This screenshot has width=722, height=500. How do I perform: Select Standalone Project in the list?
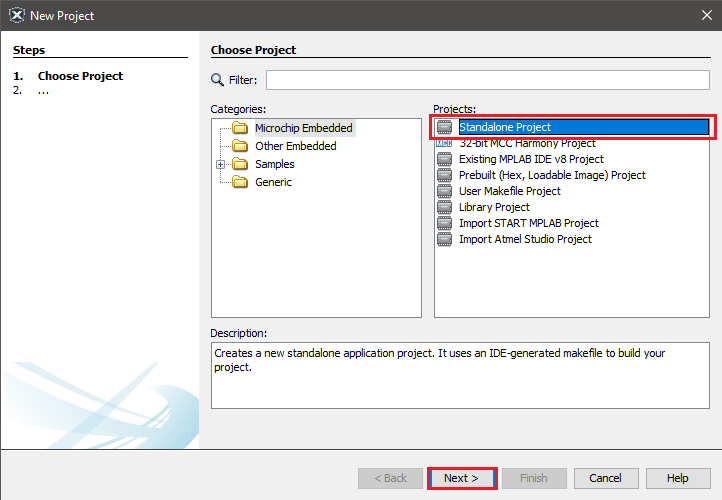coord(584,127)
